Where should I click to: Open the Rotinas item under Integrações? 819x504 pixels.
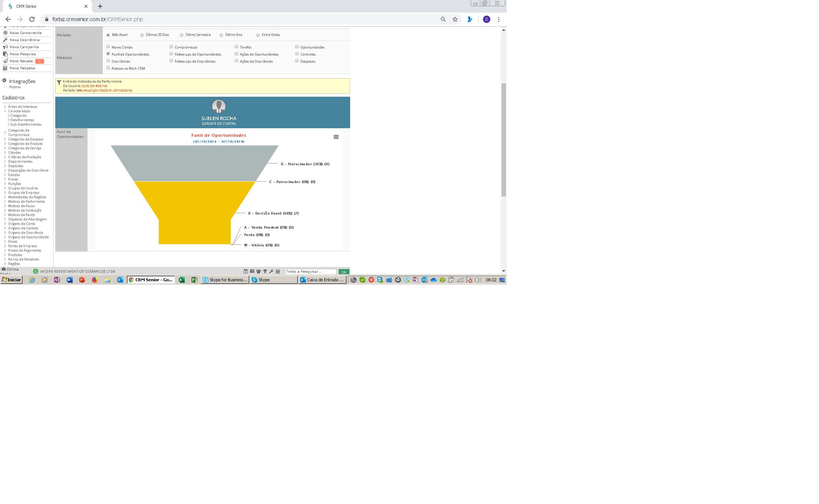point(15,87)
